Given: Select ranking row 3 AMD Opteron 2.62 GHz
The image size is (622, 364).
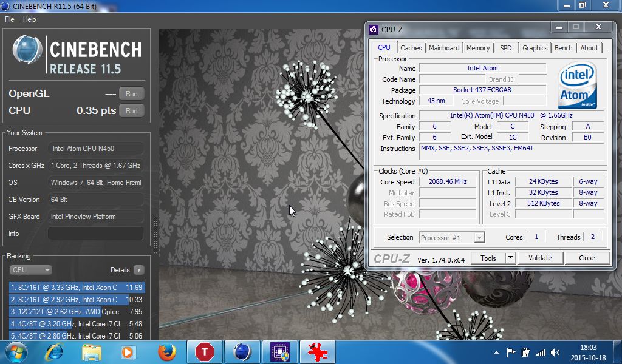Looking at the screenshot, I should (77, 312).
